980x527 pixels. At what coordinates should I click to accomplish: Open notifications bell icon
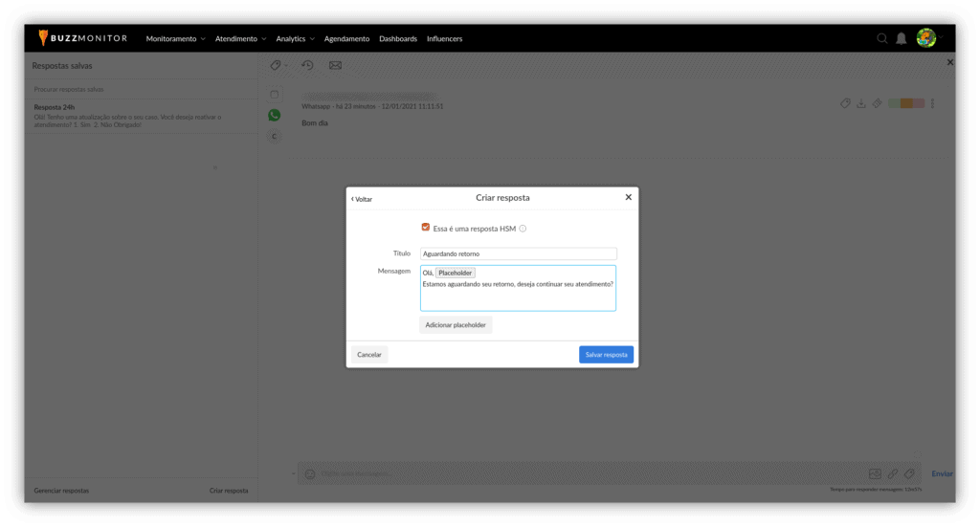click(x=901, y=38)
